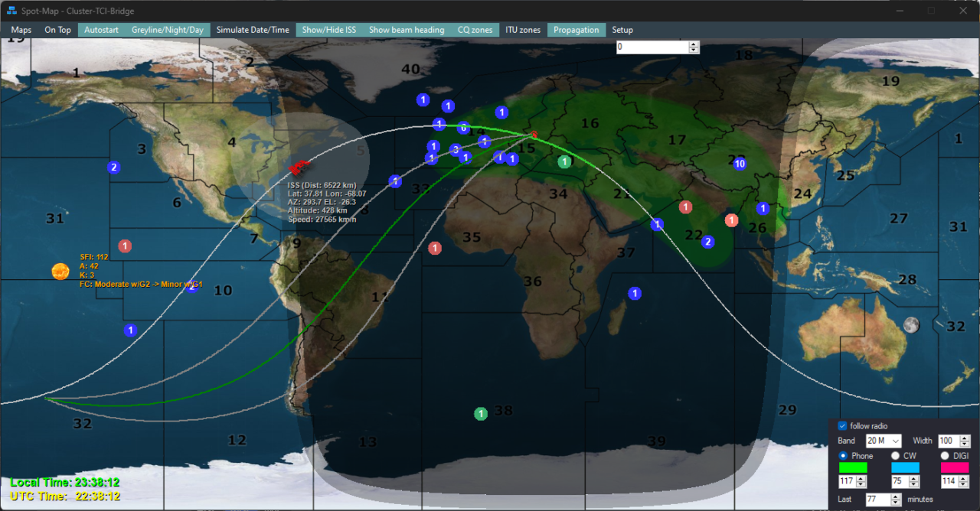This screenshot has width=980, height=511.
Task: Click the spot marker showing 10
Action: pos(739,164)
